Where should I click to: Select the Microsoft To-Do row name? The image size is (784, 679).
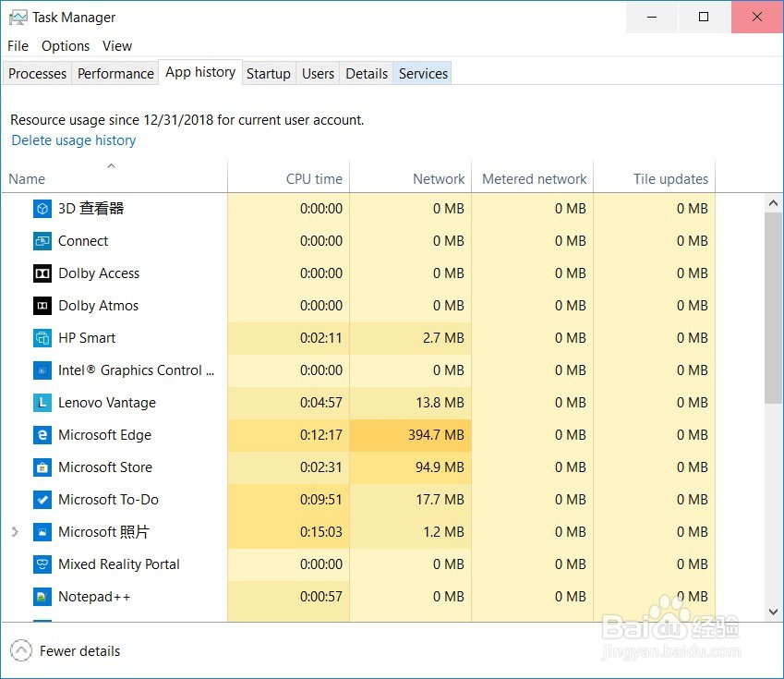(108, 500)
